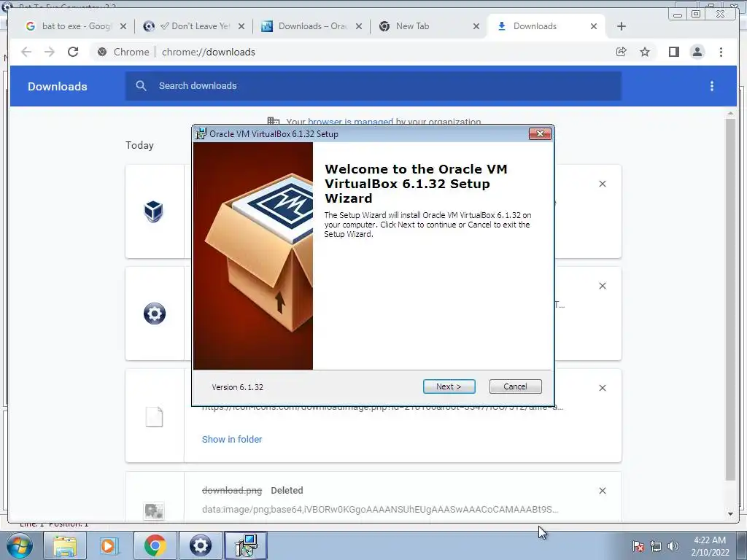Click download.png file name

pos(232,491)
